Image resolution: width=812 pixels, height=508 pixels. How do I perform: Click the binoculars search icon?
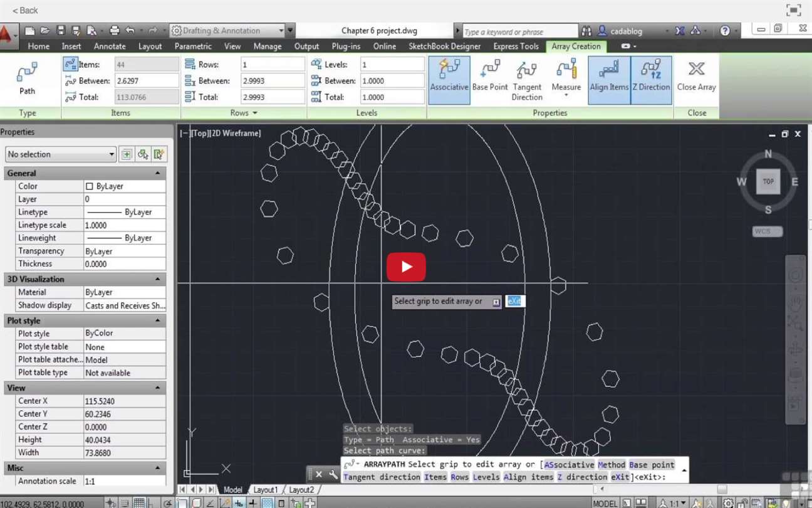[x=586, y=31]
